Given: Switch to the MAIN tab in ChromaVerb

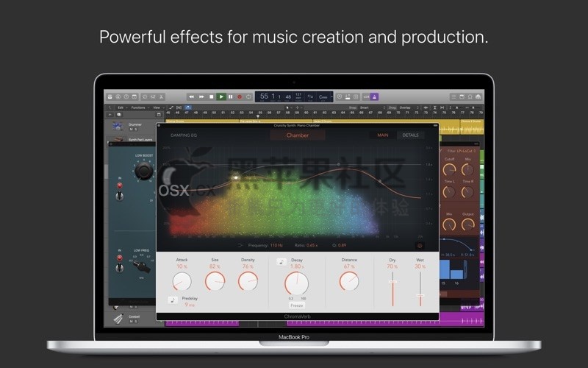Looking at the screenshot, I should [x=382, y=135].
